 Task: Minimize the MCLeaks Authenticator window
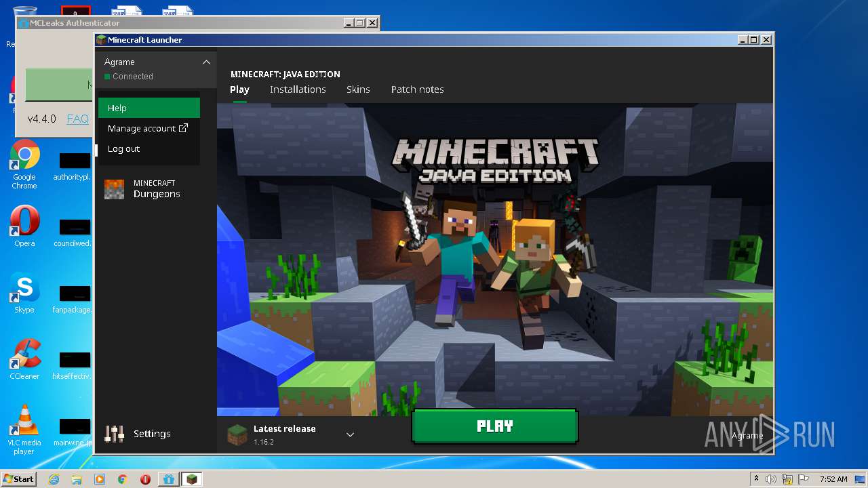pyautogui.click(x=348, y=23)
